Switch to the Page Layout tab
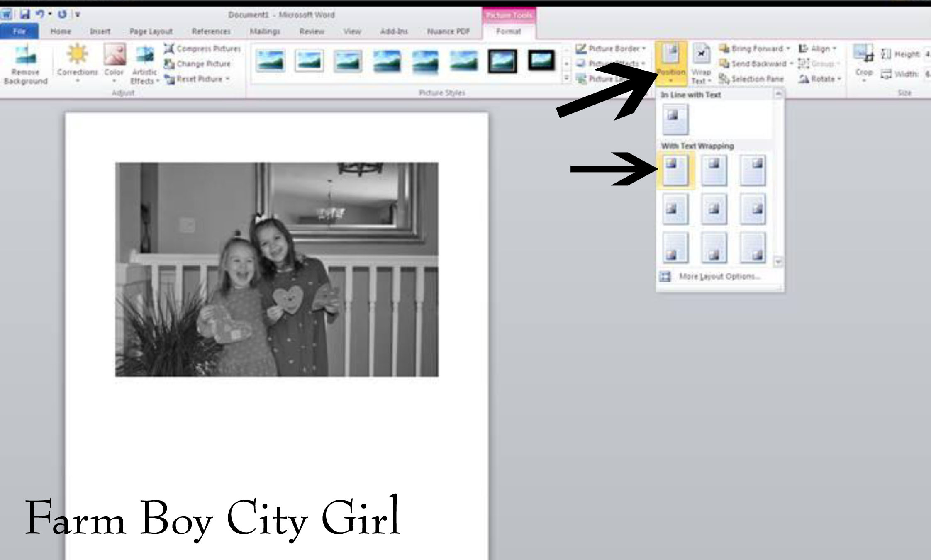931x560 pixels. [151, 32]
